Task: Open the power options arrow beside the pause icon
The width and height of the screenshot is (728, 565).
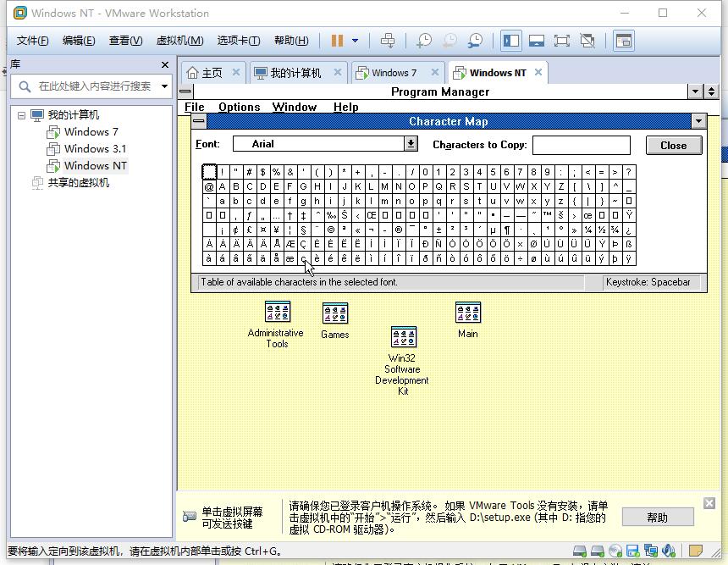Action: (356, 41)
